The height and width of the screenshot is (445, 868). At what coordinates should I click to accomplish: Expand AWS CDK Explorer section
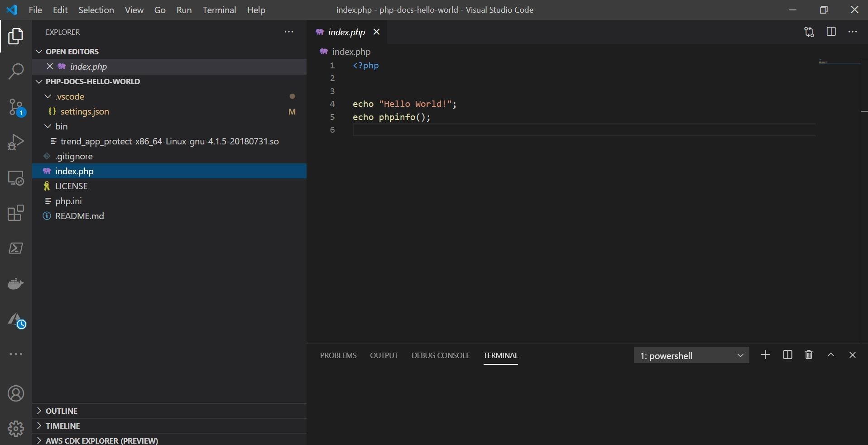(39, 440)
